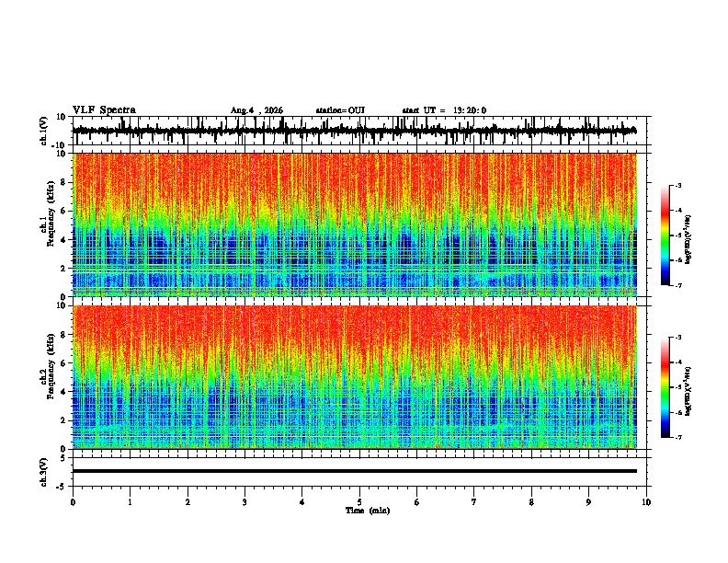The height and width of the screenshot is (563, 728).
Task: Click the "5" tick on time axis
Action: pyautogui.click(x=359, y=502)
